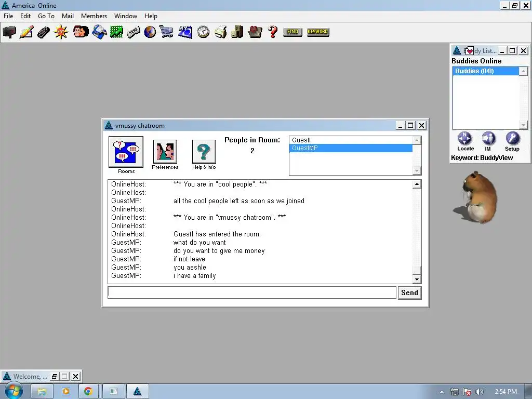
Task: Click the 2:54 PM system clock
Action: 506,392
